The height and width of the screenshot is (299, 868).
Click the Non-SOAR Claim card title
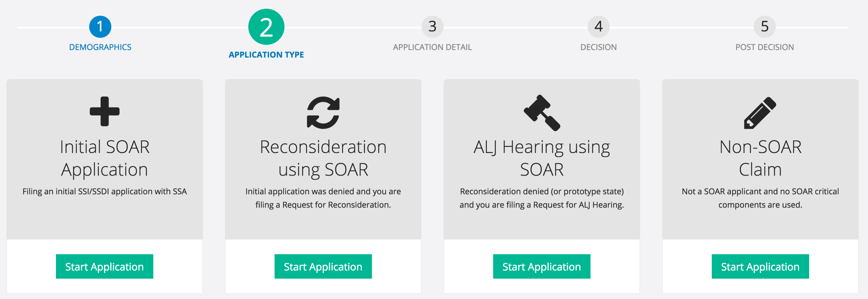tap(760, 158)
